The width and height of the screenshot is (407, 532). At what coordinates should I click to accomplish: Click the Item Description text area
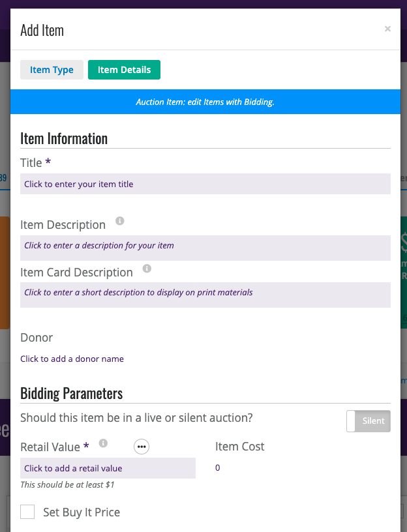point(205,248)
